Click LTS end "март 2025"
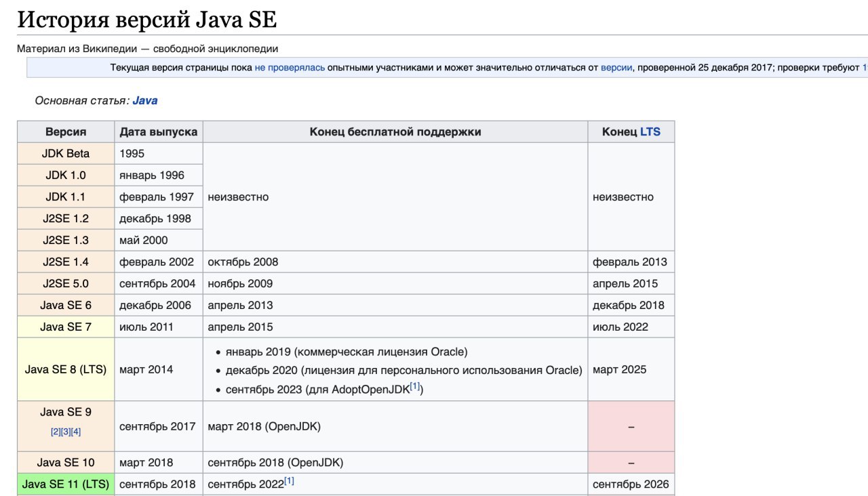 [x=619, y=369]
